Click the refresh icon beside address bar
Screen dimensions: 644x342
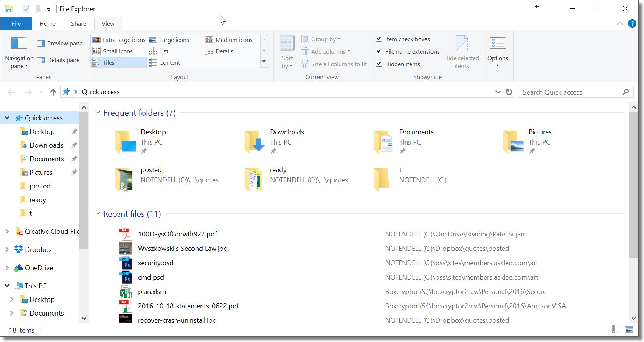(509, 92)
